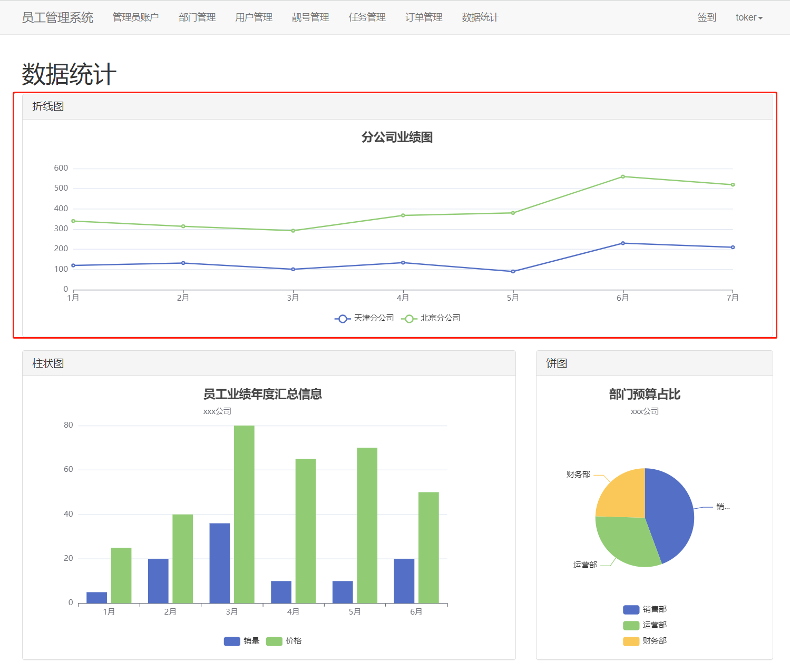This screenshot has height=672, width=790.
Task: Toggle the 价格 legend in bar chart
Action: pos(284,641)
